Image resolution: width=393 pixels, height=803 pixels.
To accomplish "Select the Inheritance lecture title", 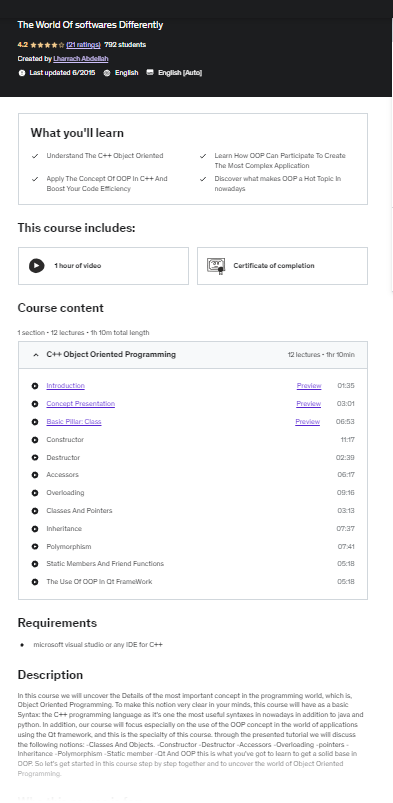I will (64, 529).
